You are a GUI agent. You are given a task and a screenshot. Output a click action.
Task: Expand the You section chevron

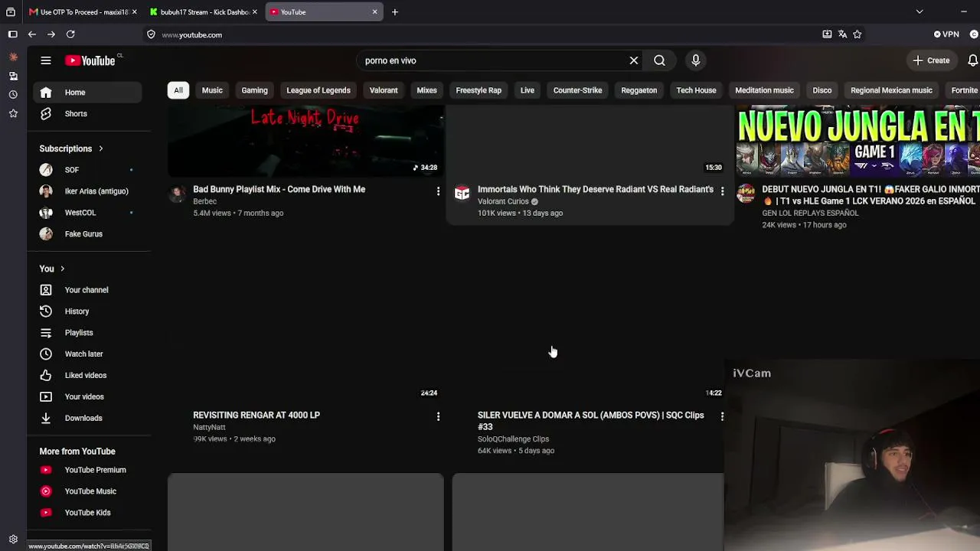click(x=62, y=269)
